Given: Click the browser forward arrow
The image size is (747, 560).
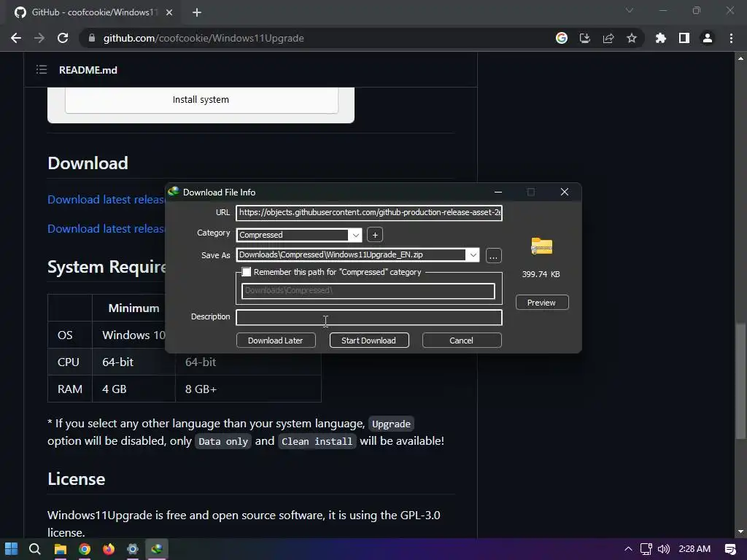Looking at the screenshot, I should [39, 38].
